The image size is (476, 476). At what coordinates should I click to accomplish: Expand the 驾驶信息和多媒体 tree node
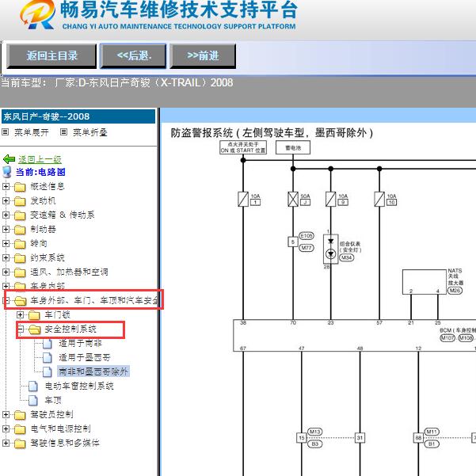(6, 444)
